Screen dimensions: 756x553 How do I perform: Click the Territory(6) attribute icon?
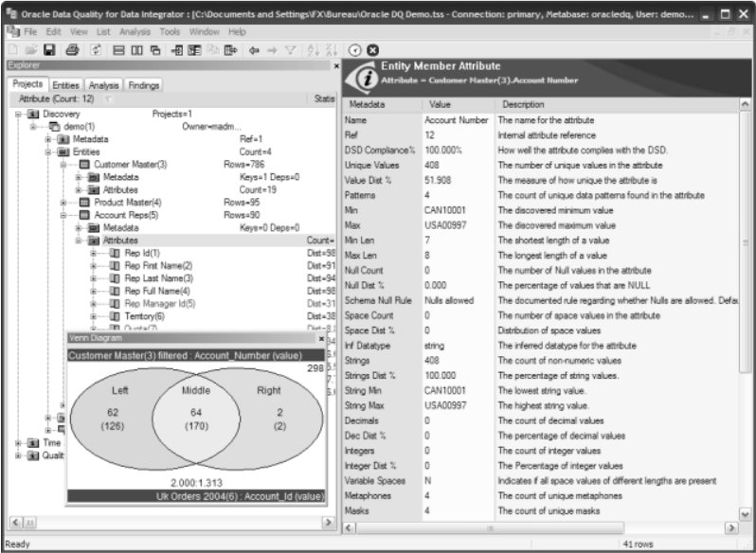click(x=115, y=316)
